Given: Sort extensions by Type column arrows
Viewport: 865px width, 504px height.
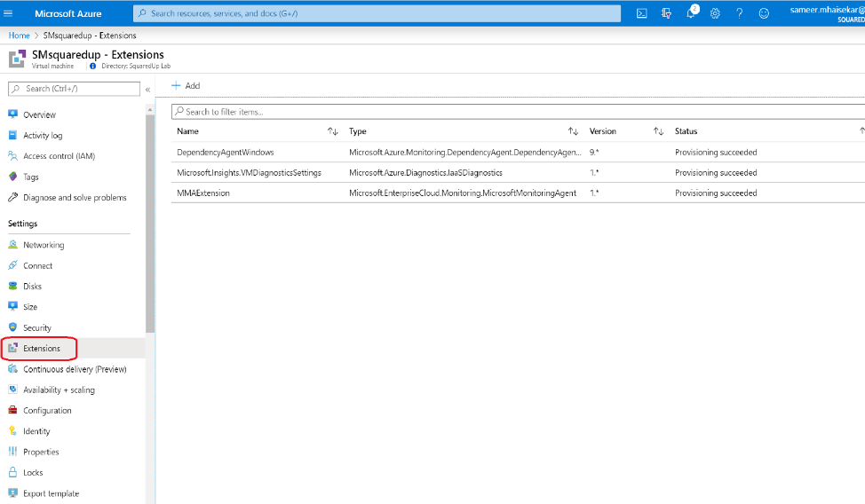Looking at the screenshot, I should (573, 131).
